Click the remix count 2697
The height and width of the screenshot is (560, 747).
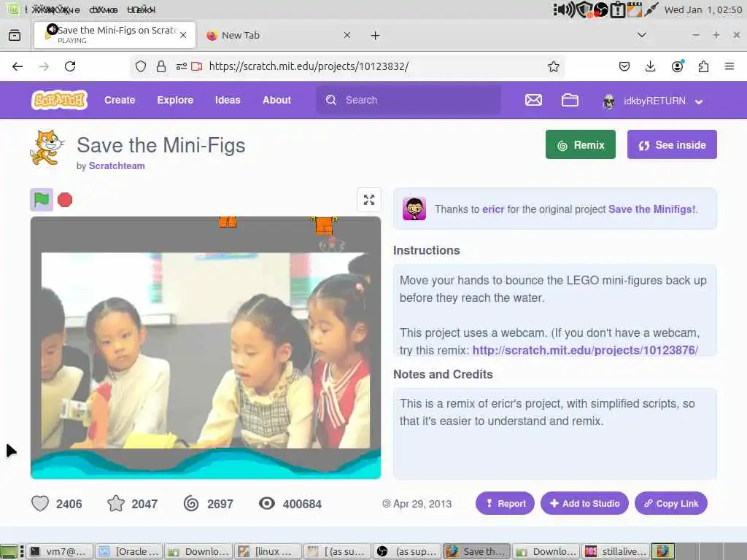[x=220, y=504]
